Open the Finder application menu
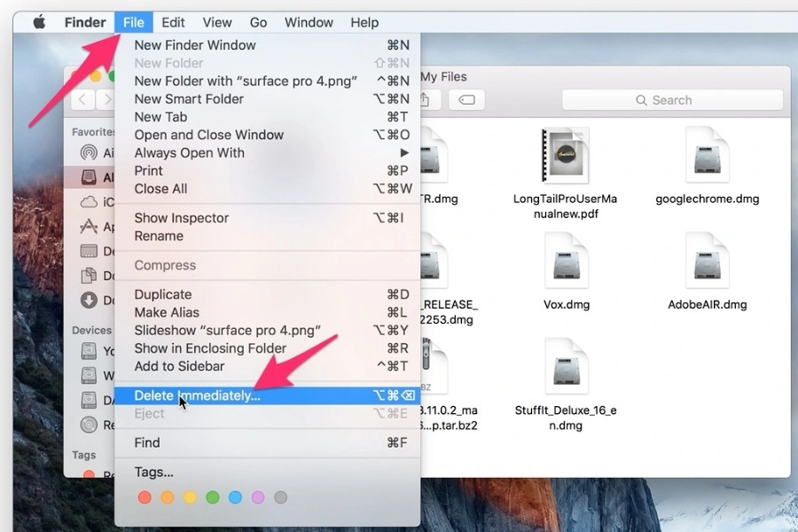 pos(85,22)
